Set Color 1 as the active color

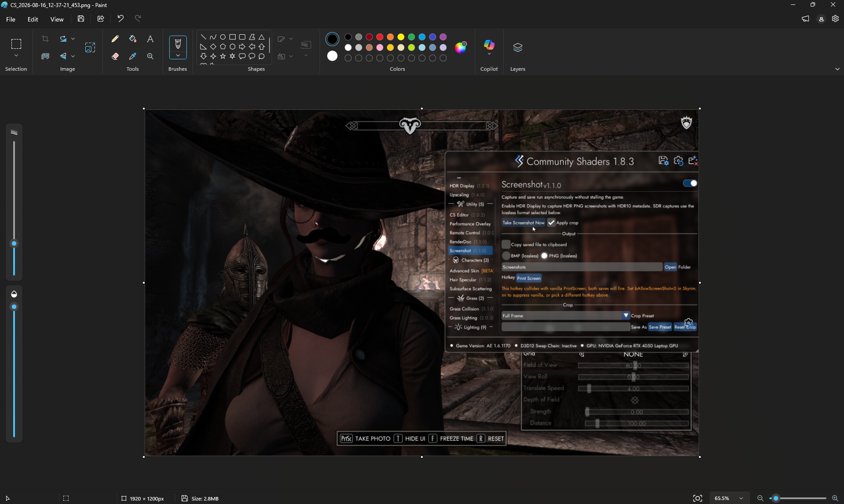click(x=332, y=39)
